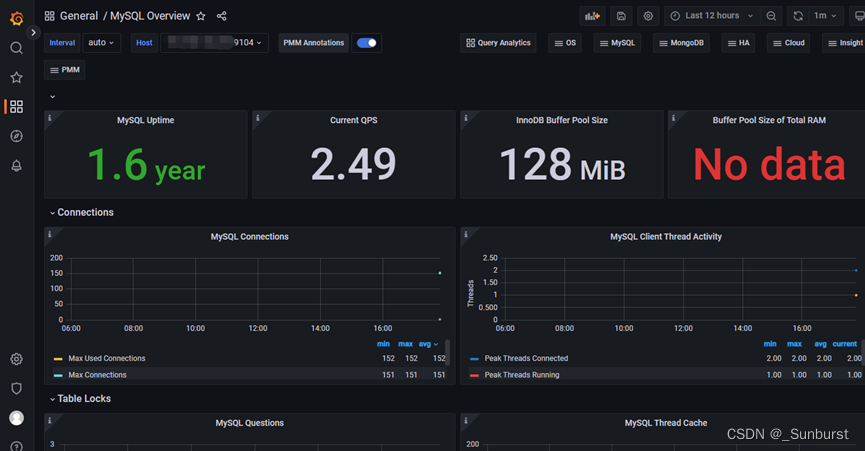
Task: Open the Host selector dropdown
Action: [215, 42]
